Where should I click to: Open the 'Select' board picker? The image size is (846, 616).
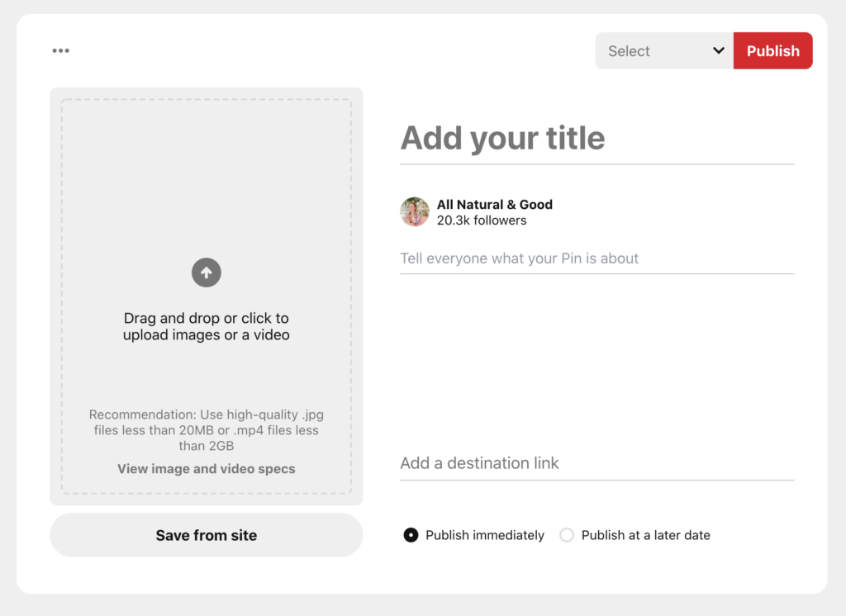[653, 50]
